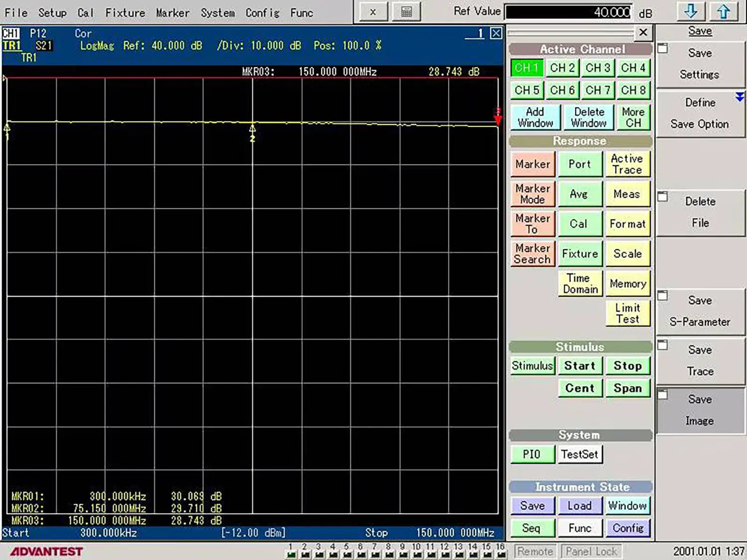747x560 pixels.
Task: Open the Marker menu
Action: pyautogui.click(x=172, y=12)
